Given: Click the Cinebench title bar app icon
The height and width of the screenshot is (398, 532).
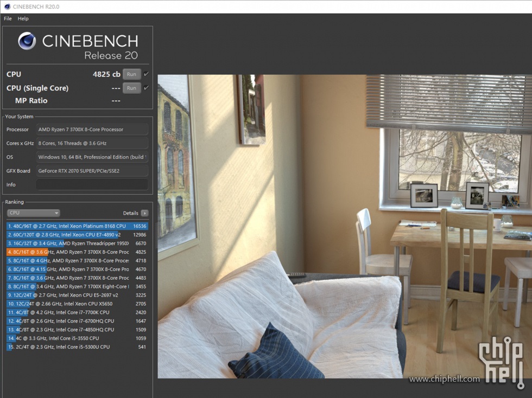Looking at the screenshot, I should pyautogui.click(x=7, y=7).
